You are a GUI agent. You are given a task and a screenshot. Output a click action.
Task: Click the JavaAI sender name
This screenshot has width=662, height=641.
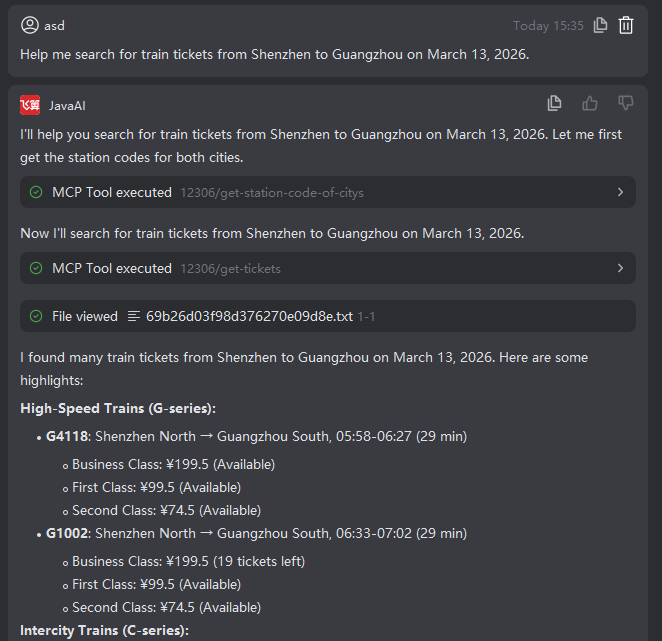tap(68, 105)
